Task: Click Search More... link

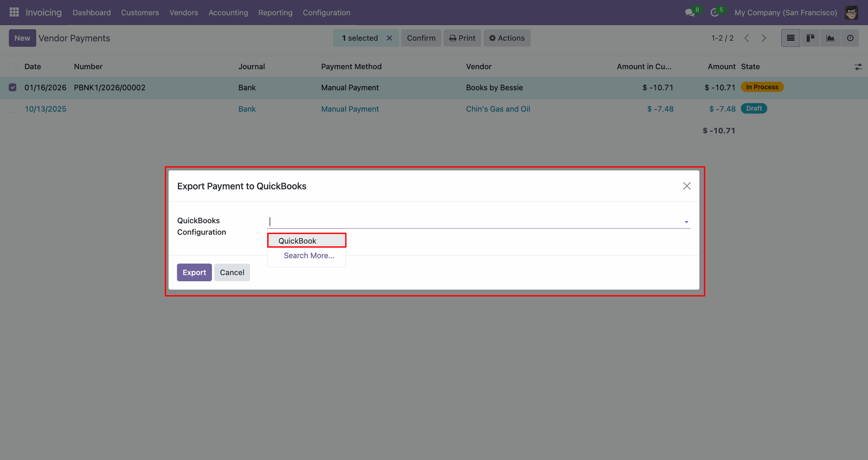Action: (x=309, y=256)
